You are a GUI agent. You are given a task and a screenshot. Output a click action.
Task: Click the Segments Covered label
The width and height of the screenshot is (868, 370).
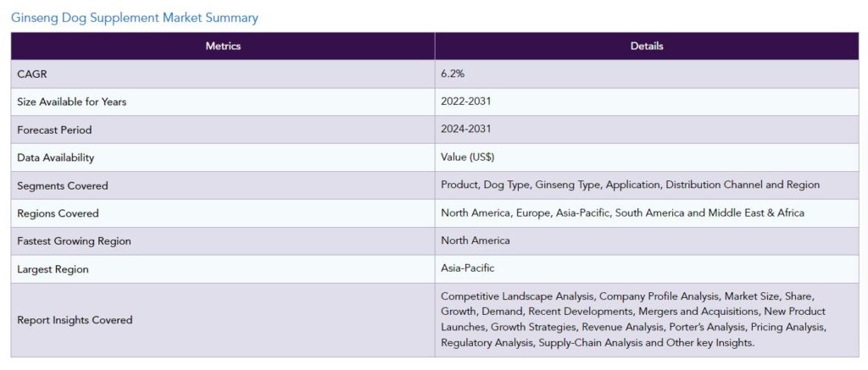pos(63,185)
